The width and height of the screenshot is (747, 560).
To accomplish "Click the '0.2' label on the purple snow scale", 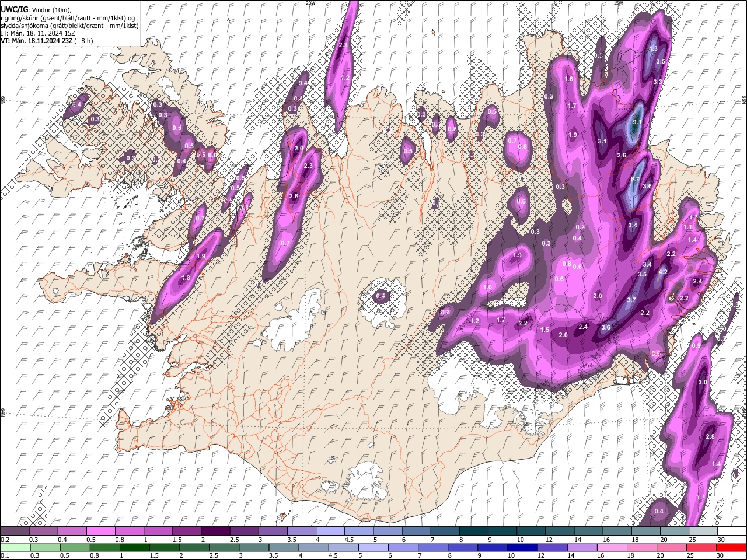I will pyautogui.click(x=5, y=540).
